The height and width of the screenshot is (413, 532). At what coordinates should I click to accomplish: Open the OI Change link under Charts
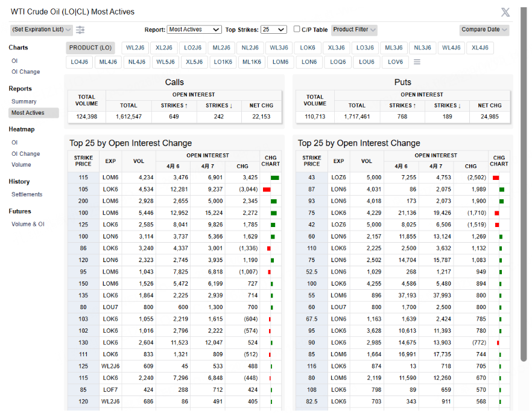[x=26, y=72]
